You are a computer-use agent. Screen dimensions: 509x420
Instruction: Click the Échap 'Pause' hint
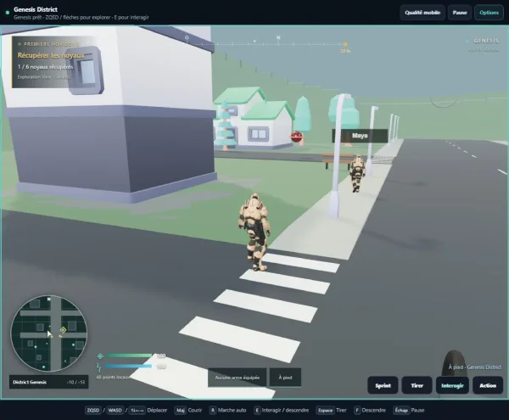click(x=409, y=411)
